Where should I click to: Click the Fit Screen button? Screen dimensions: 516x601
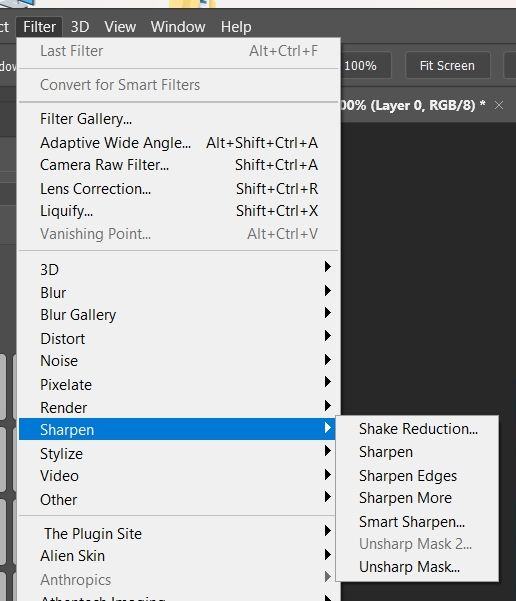447,66
